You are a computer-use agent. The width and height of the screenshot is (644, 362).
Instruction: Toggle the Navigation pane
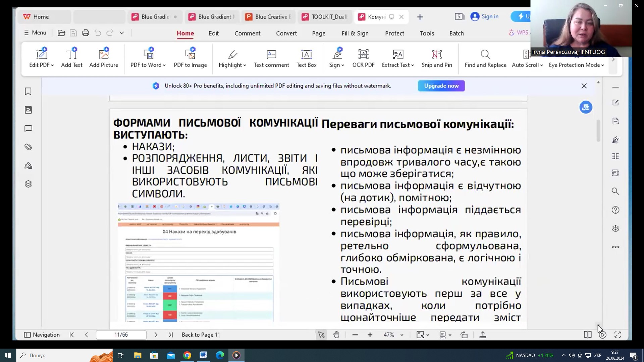42,335
